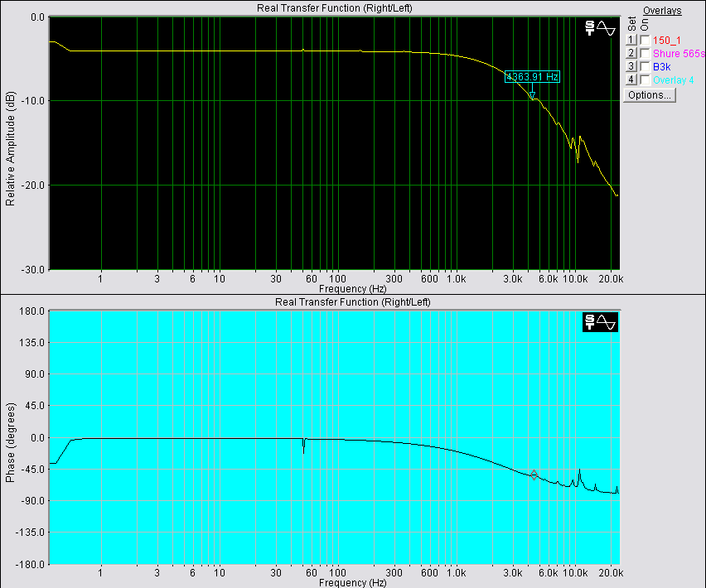Click the 180.0 phase axis value
Viewport: 706px width, 588px height.
click(31, 311)
